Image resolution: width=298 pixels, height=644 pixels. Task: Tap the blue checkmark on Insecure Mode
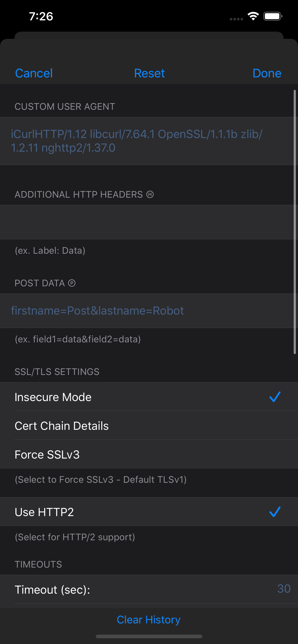[275, 397]
